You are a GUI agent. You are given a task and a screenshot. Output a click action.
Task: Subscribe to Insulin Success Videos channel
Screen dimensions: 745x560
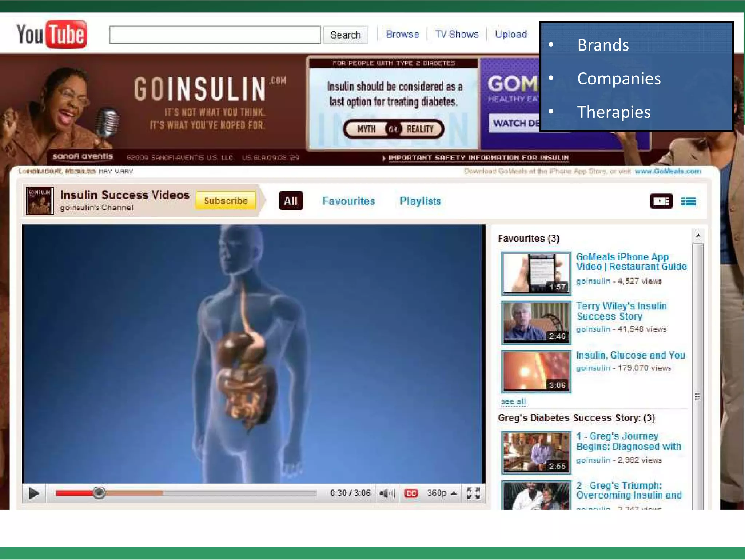coord(226,201)
